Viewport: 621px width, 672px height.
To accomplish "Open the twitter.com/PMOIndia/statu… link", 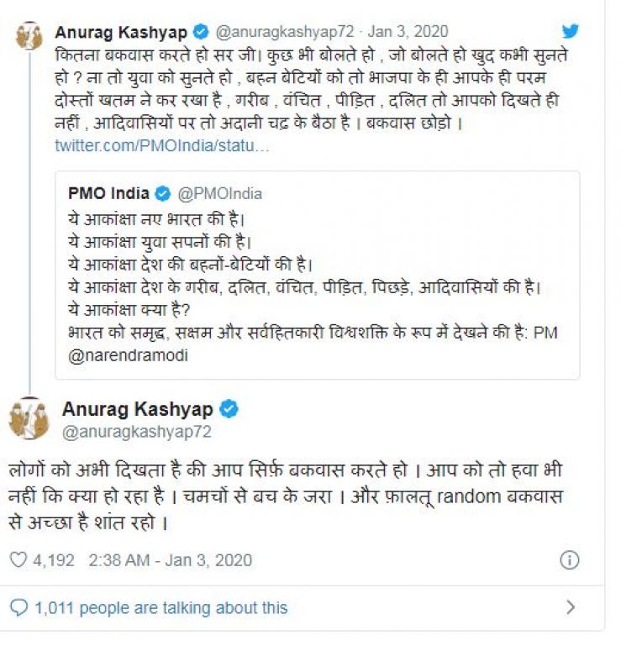I will (x=162, y=146).
